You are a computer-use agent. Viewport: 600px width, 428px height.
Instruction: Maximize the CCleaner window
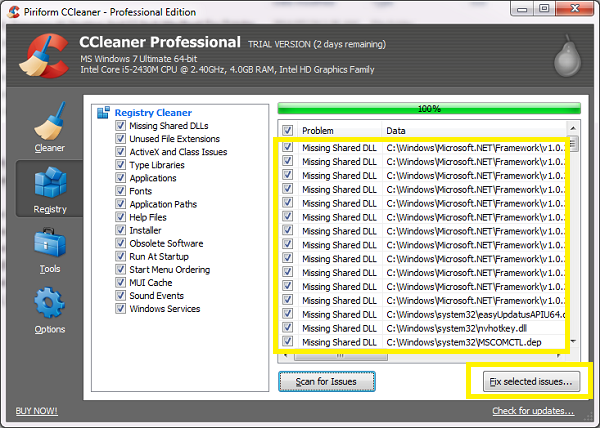[x=544, y=9]
